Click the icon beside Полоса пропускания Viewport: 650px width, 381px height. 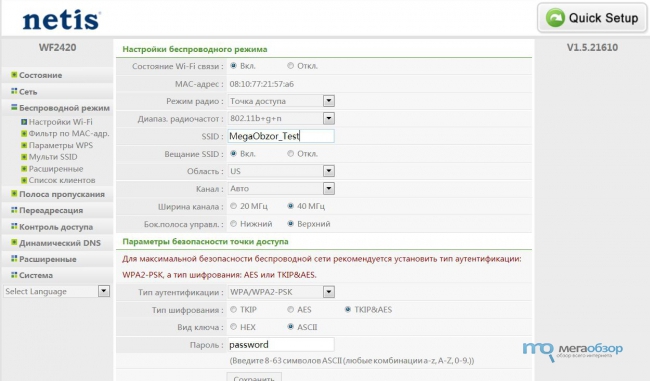pos(14,194)
